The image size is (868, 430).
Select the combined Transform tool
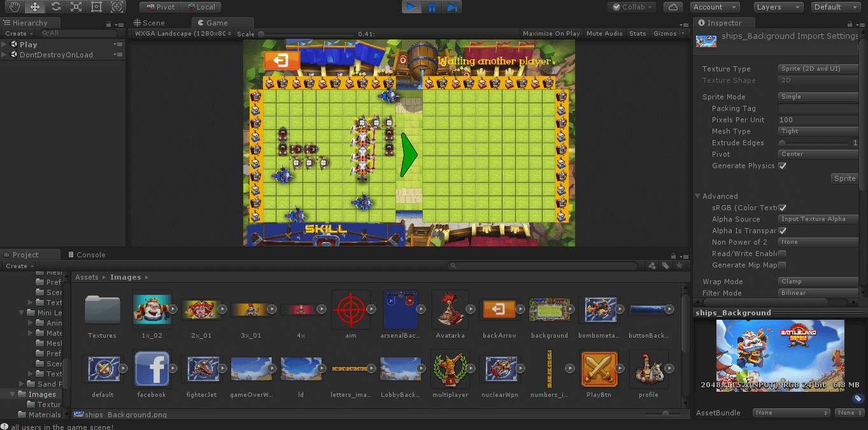click(117, 7)
